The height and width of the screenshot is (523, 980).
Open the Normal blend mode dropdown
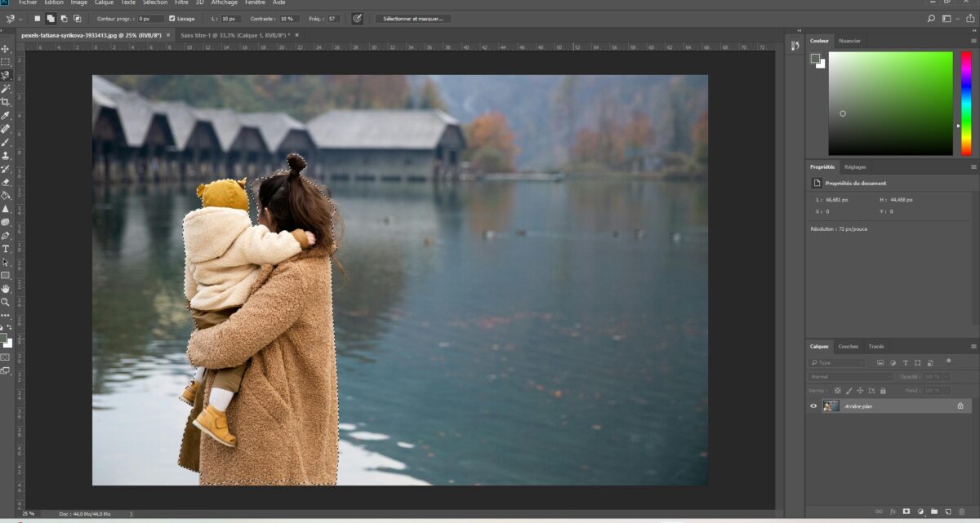850,377
